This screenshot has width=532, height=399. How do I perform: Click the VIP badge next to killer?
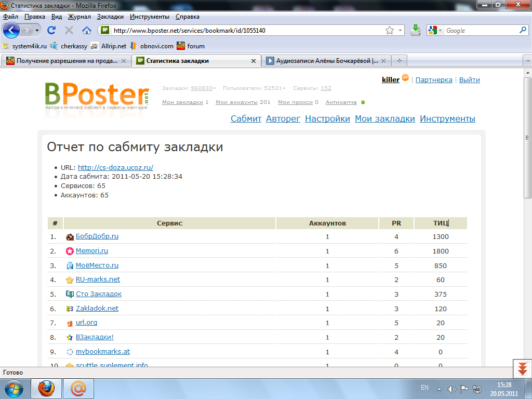(x=405, y=78)
